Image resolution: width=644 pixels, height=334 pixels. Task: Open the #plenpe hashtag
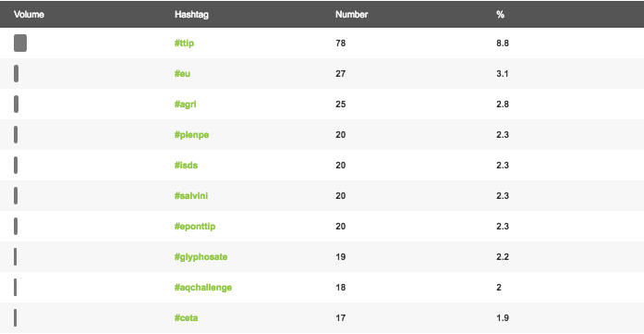click(191, 135)
